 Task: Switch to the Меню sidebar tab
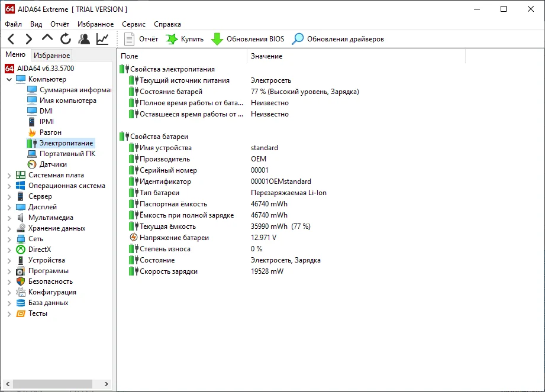15,54
